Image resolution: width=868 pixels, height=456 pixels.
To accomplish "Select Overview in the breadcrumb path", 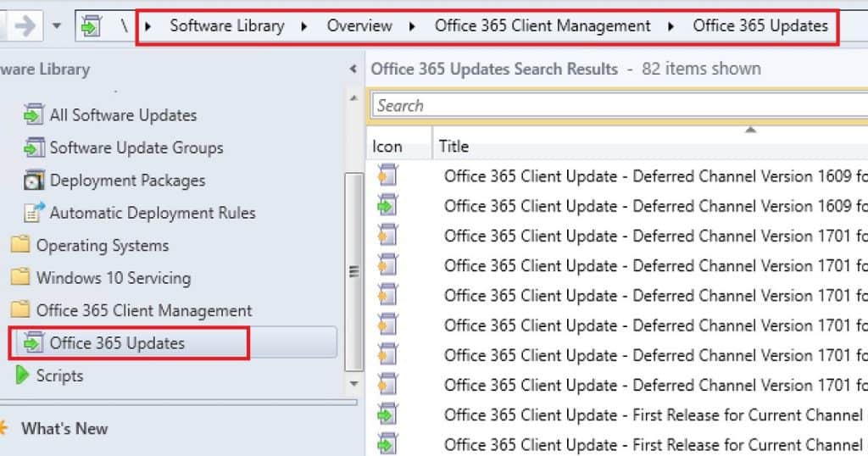I will point(359,26).
